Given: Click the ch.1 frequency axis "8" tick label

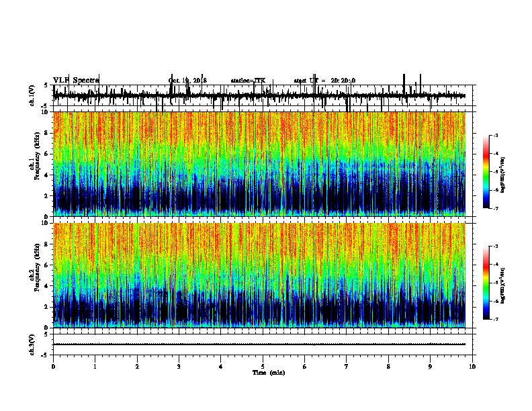Looking at the screenshot, I should (48, 133).
